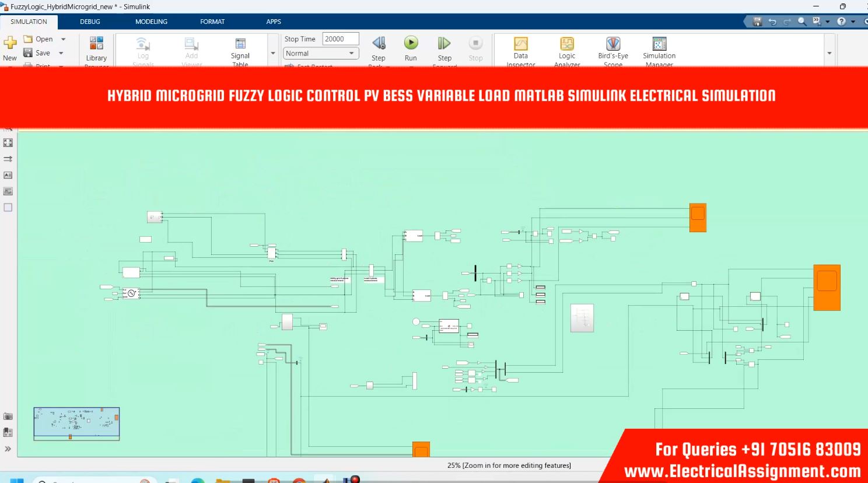Screen dimensions: 868x483
Task: Expand the left palette double chevron
Action: [8, 449]
